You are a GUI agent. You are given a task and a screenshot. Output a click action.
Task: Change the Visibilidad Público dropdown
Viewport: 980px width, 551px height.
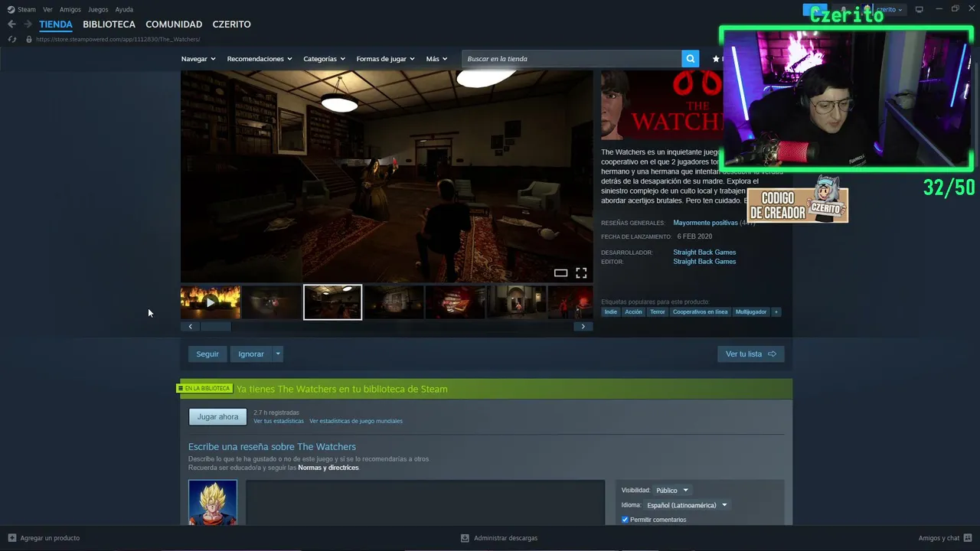[672, 491]
